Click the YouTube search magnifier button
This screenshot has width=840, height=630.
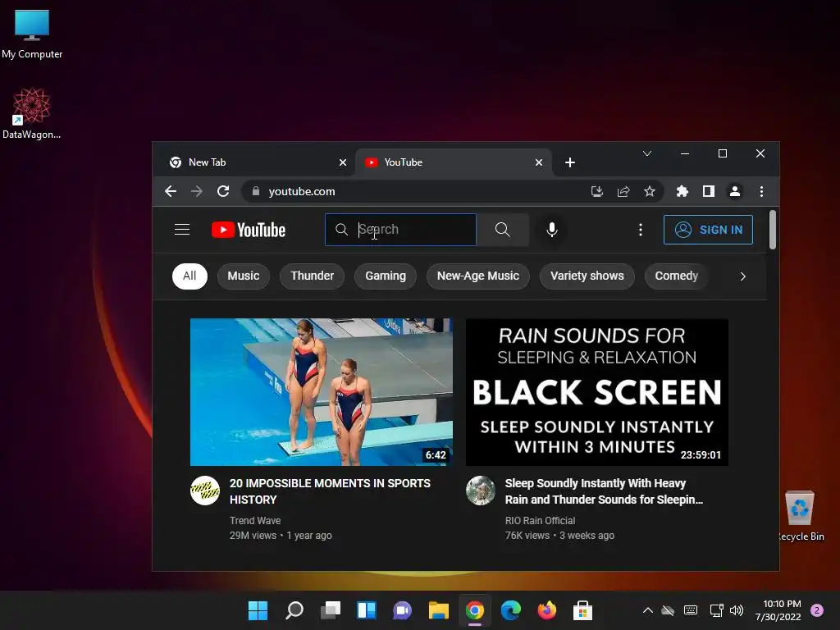click(x=503, y=230)
